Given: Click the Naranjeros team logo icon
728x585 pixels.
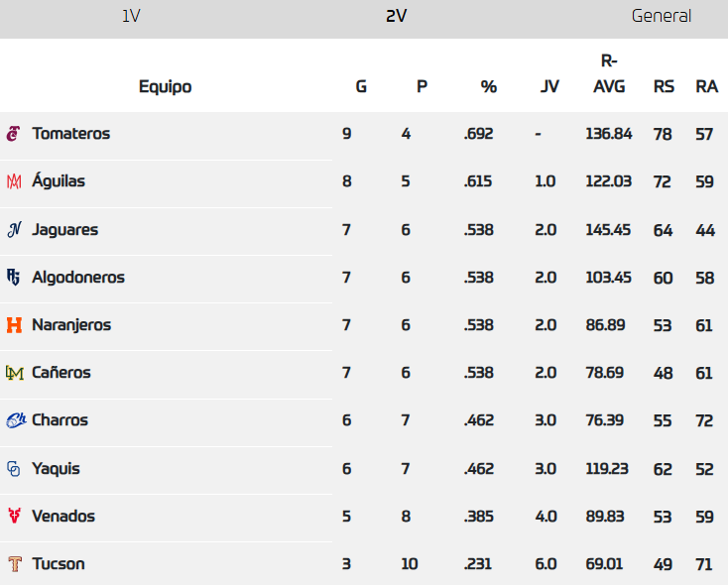Looking at the screenshot, I should click(x=14, y=325).
